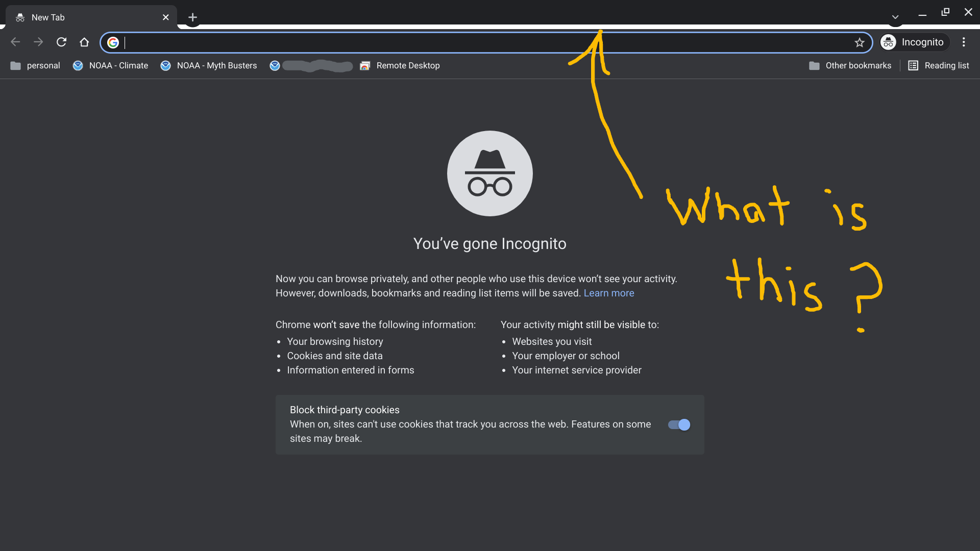Open the Home page icon

[84, 42]
